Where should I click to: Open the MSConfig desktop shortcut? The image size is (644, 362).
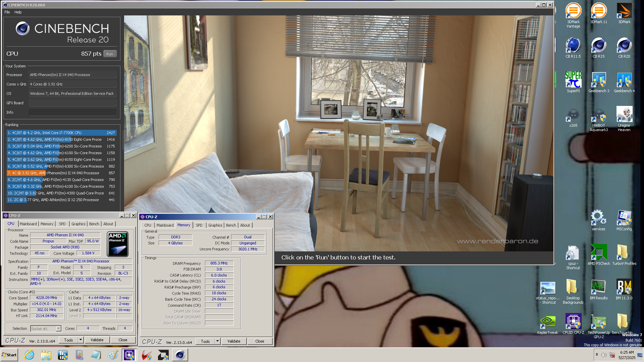(624, 220)
